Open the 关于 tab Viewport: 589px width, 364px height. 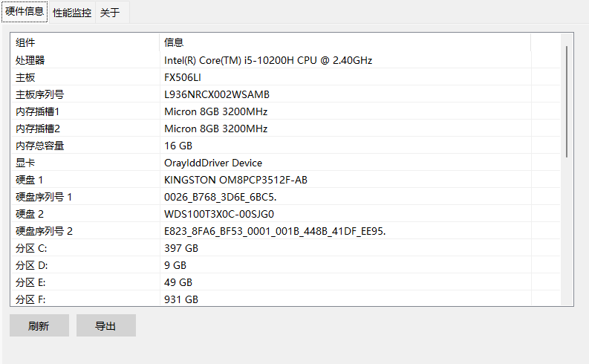point(112,13)
